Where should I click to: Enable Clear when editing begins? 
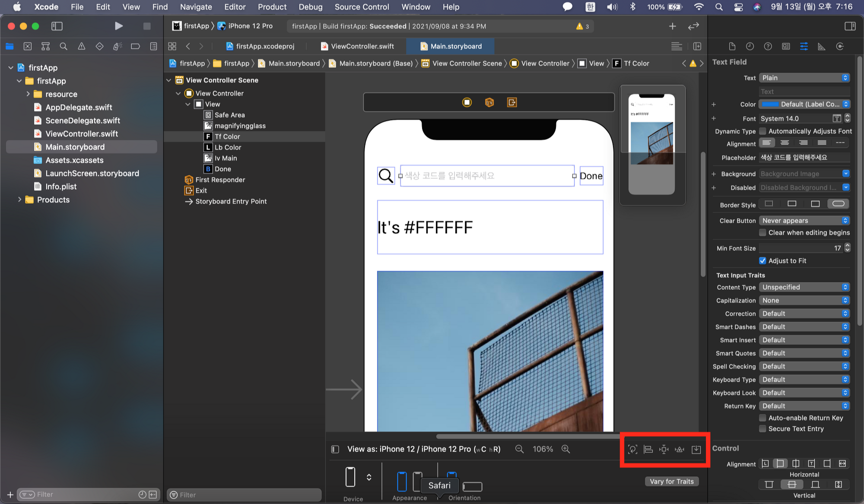[762, 232]
